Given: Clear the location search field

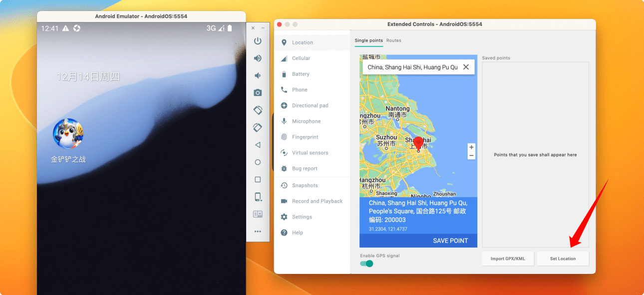Looking at the screenshot, I should click(466, 67).
